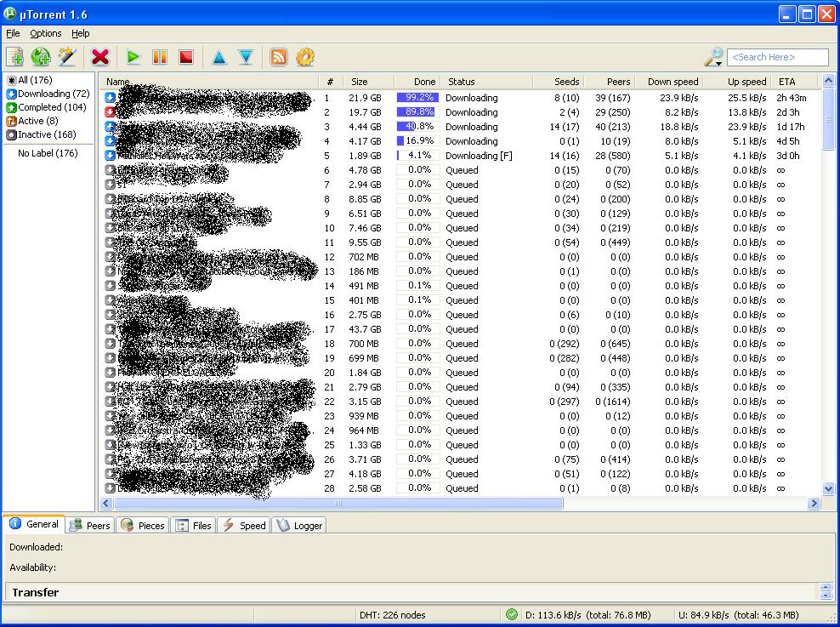Open the File menu
This screenshot has height=627, width=840.
(x=13, y=33)
